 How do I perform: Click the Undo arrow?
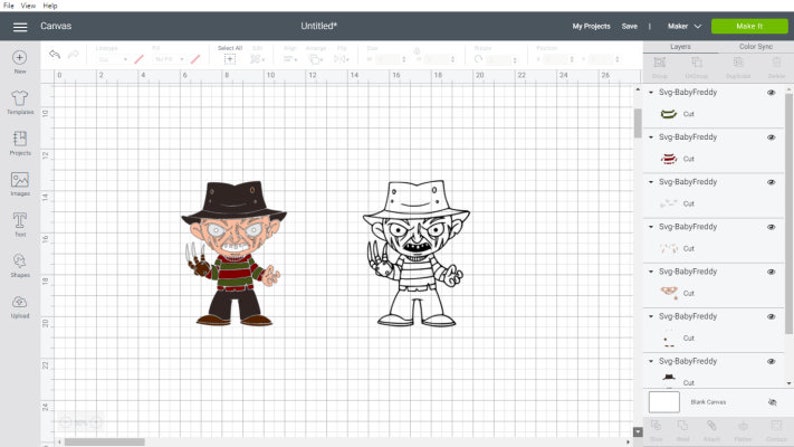pos(55,54)
